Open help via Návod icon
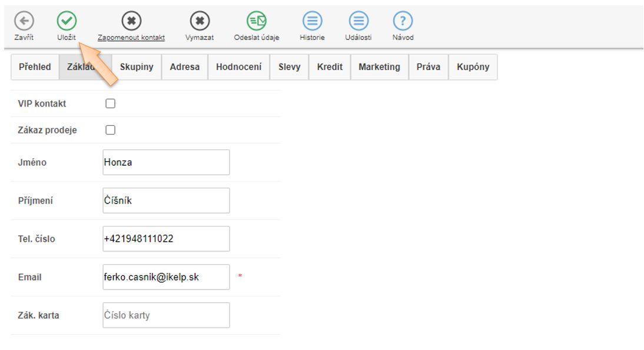644x350 pixels. click(403, 21)
